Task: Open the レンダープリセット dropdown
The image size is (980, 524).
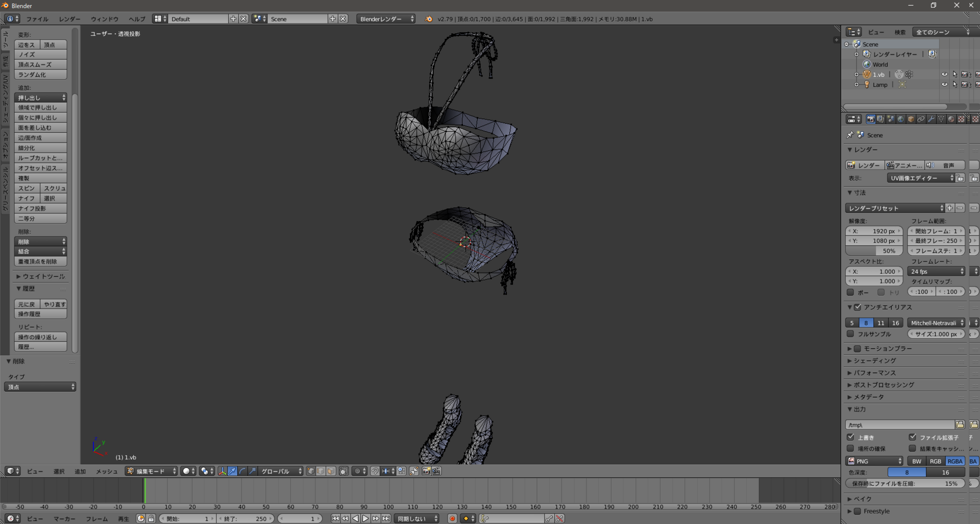Action: [x=895, y=208]
